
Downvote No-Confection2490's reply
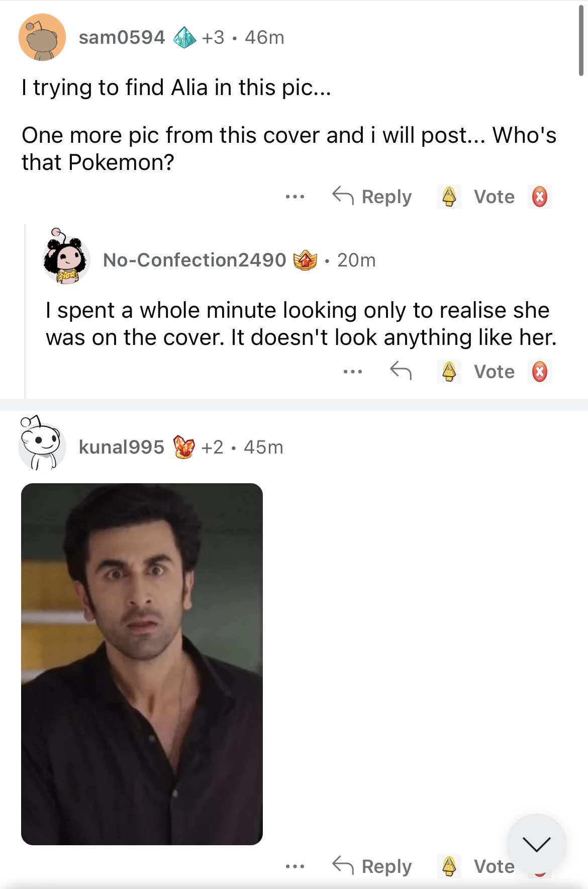click(540, 372)
